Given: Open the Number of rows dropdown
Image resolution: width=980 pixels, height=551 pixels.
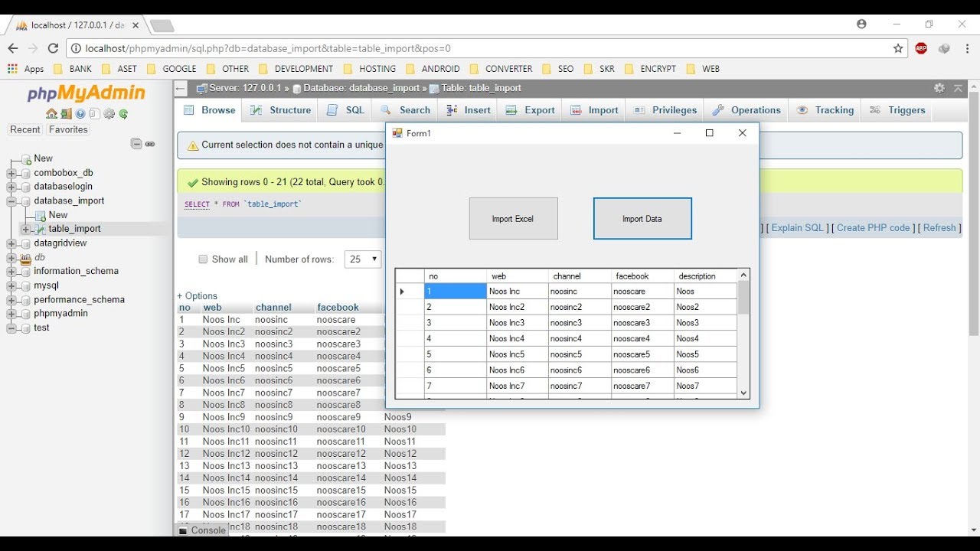Looking at the screenshot, I should click(x=363, y=259).
